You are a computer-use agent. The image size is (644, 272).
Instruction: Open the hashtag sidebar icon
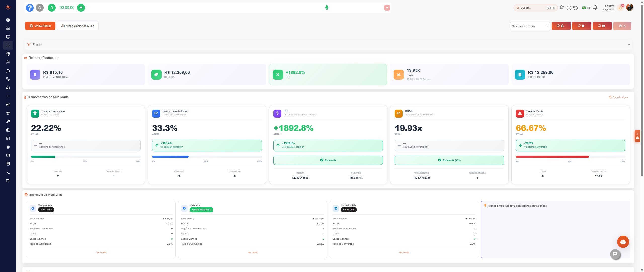(8, 147)
